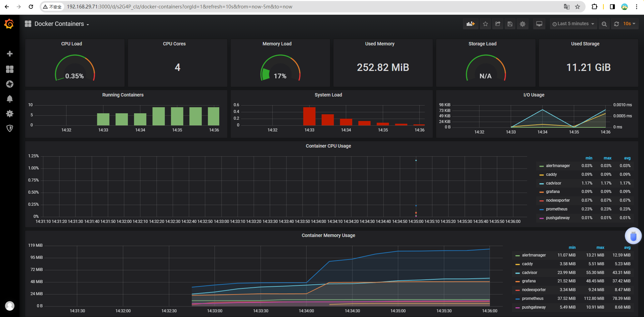Click alertmanager color swatch in Memory Usage legend

[x=517, y=255]
